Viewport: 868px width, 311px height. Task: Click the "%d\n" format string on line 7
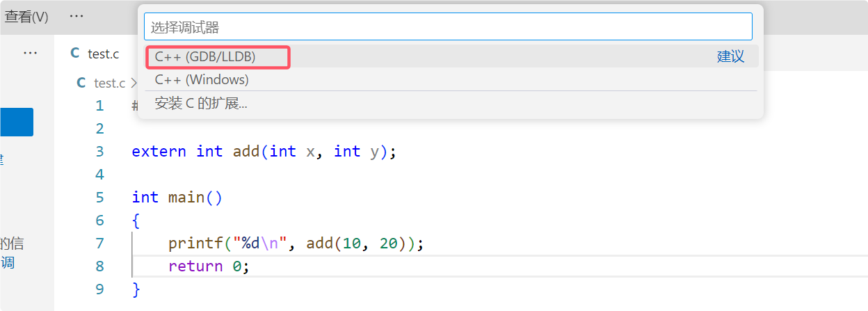point(259,243)
